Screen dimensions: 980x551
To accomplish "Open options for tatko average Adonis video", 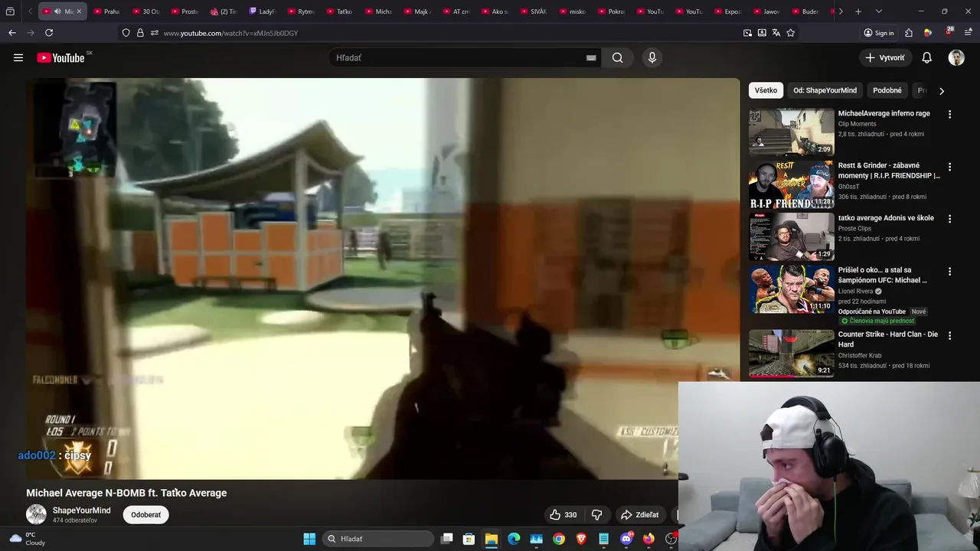I will click(x=950, y=218).
